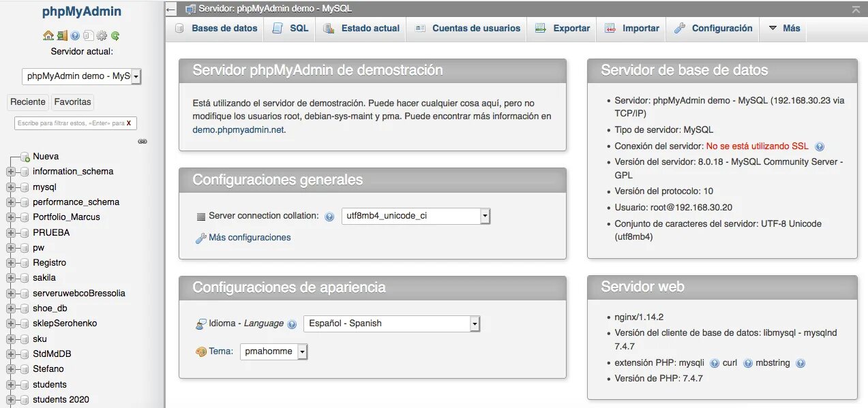The height and width of the screenshot is (408, 868).
Task: Open navigation panel settings gear icon
Action: pyautogui.click(x=102, y=35)
